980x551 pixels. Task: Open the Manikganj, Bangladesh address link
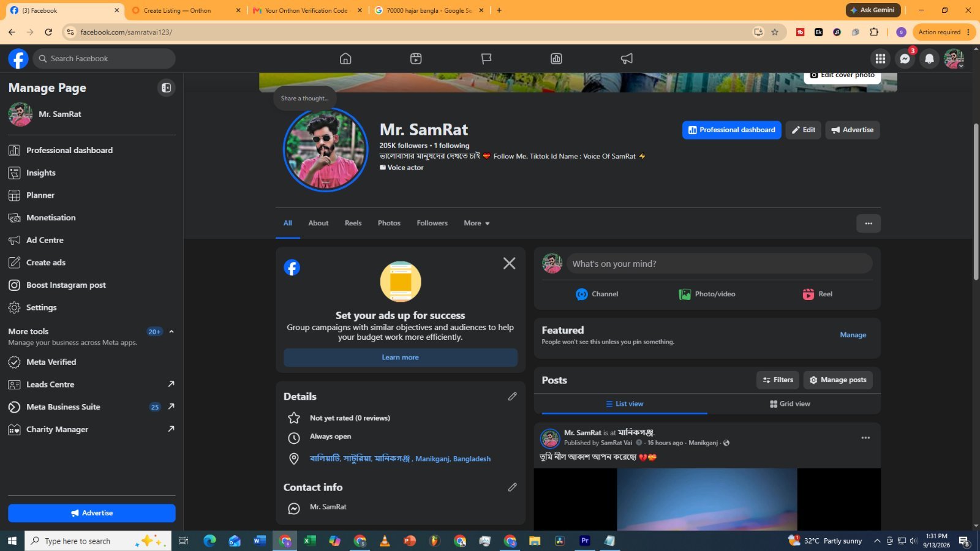click(x=400, y=459)
